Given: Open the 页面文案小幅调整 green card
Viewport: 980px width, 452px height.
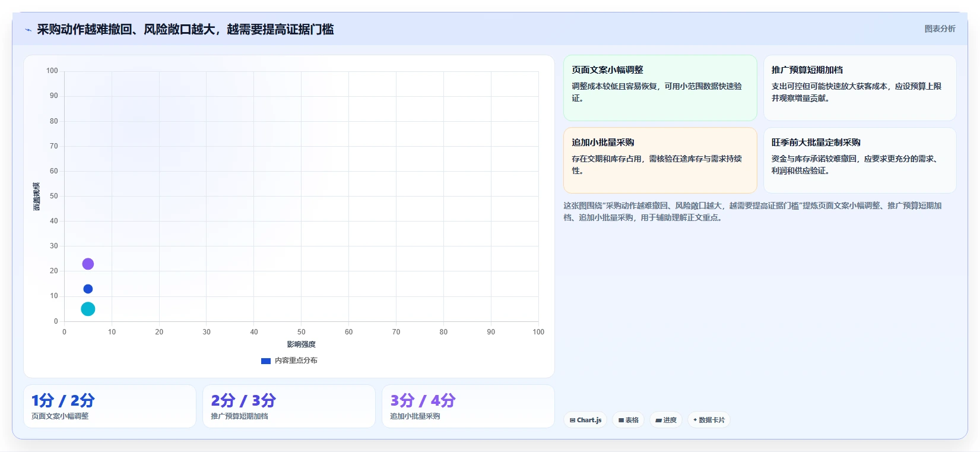Looking at the screenshot, I should tap(660, 88).
